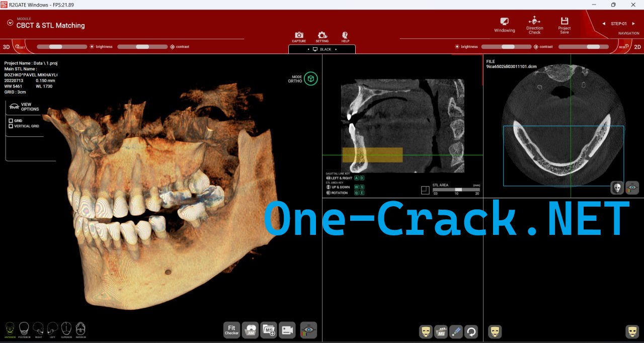Open the Setting gear icon

pos(322,35)
